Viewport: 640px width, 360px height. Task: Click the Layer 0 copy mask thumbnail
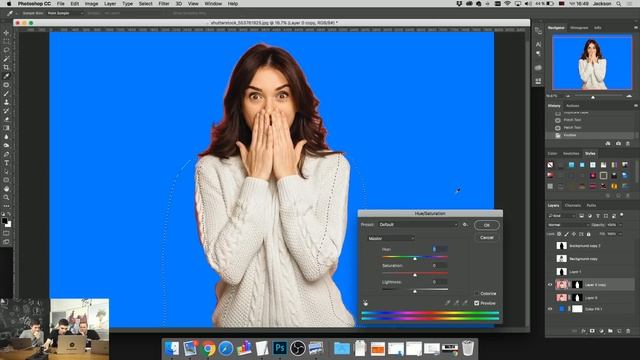coord(577,284)
